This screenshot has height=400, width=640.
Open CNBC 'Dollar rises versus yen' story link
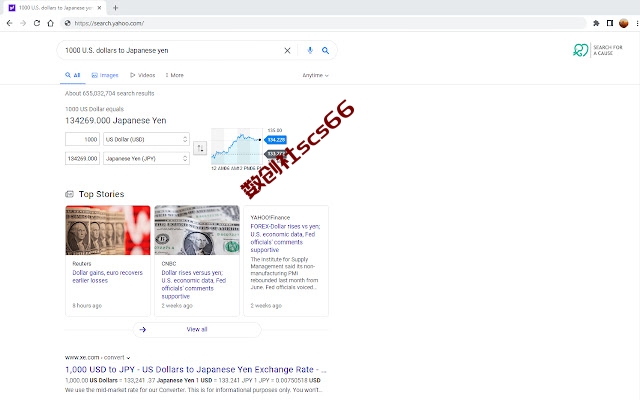coord(193,284)
